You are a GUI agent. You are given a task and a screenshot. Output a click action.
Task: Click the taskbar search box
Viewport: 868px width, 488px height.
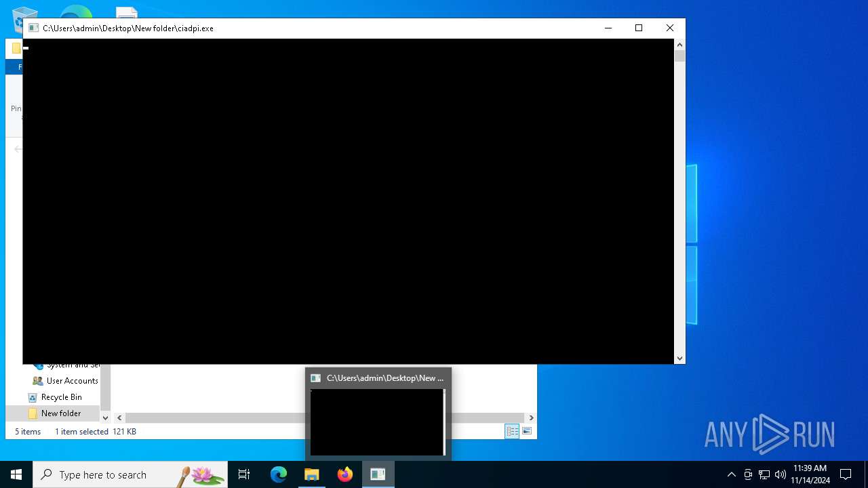130,474
